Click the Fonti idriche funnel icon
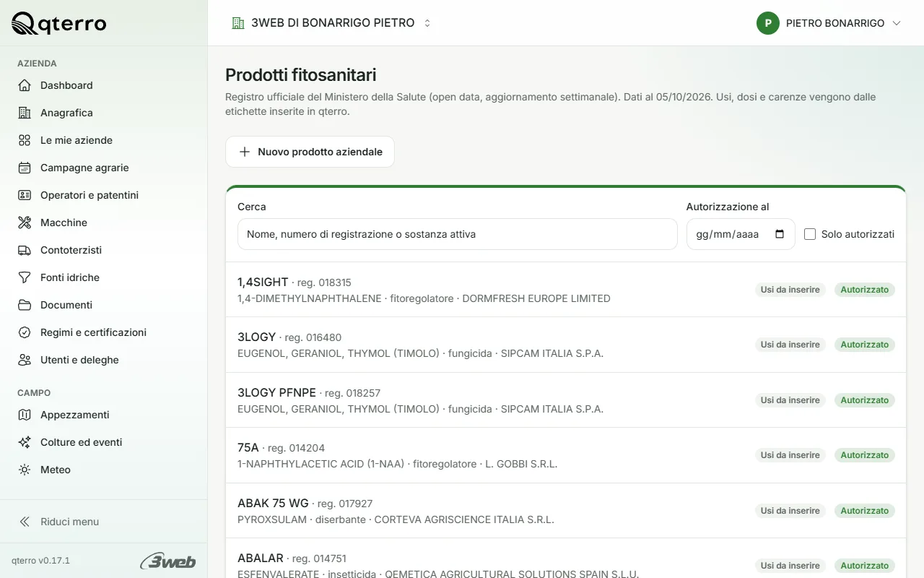The width and height of the screenshot is (924, 578). pyautogui.click(x=25, y=277)
